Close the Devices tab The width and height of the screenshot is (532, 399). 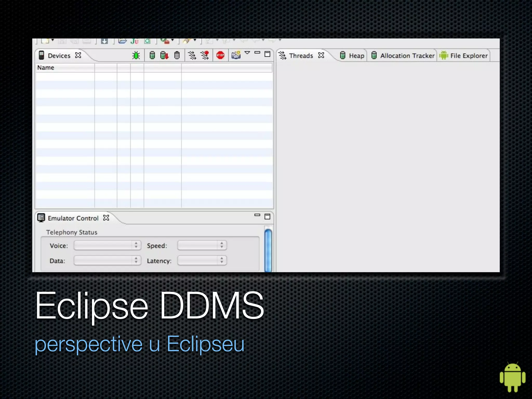78,55
